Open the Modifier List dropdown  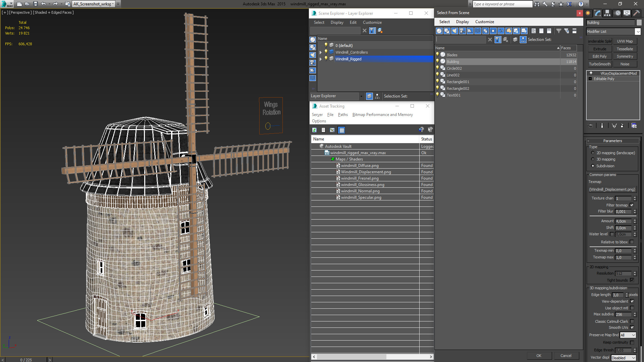tap(638, 32)
